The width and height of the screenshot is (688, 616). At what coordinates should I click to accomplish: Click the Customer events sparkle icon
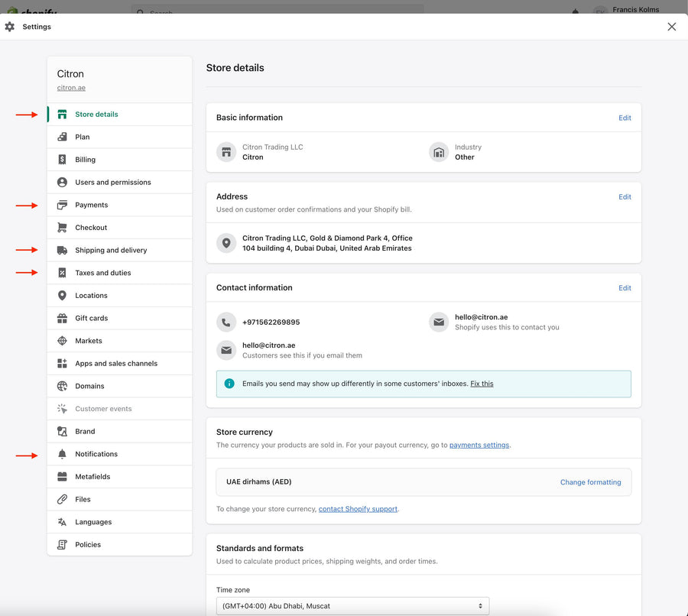[63, 409]
